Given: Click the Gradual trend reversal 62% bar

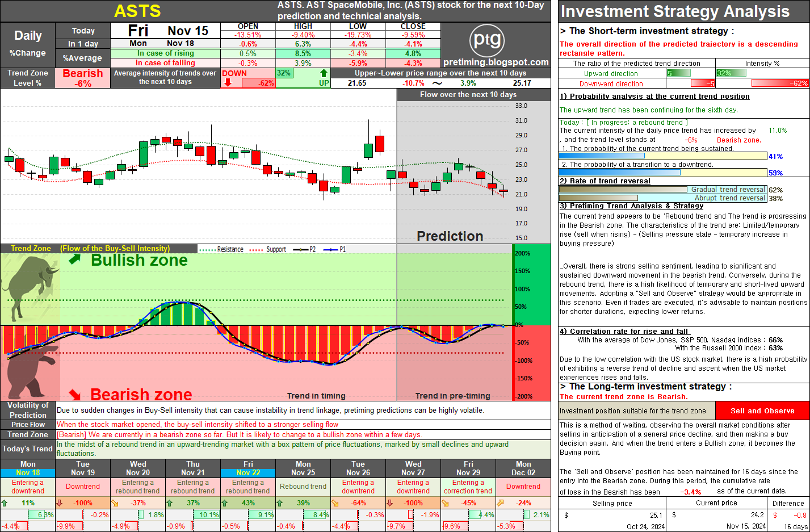Looking at the screenshot, I should tap(663, 190).
